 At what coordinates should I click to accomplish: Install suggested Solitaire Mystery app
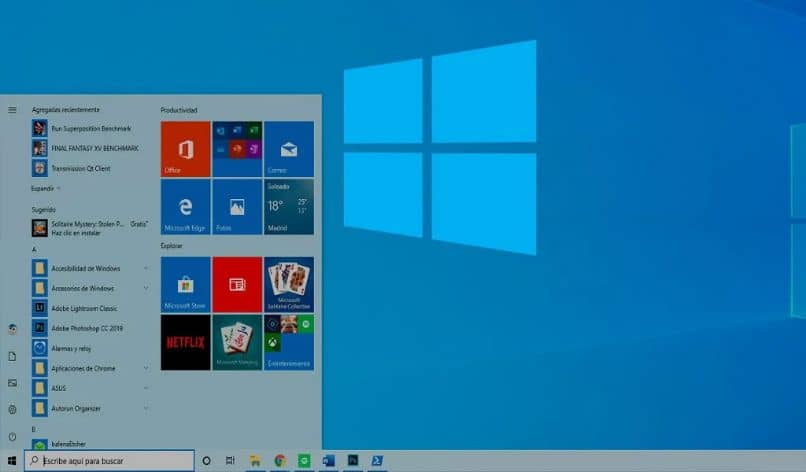tap(90, 228)
